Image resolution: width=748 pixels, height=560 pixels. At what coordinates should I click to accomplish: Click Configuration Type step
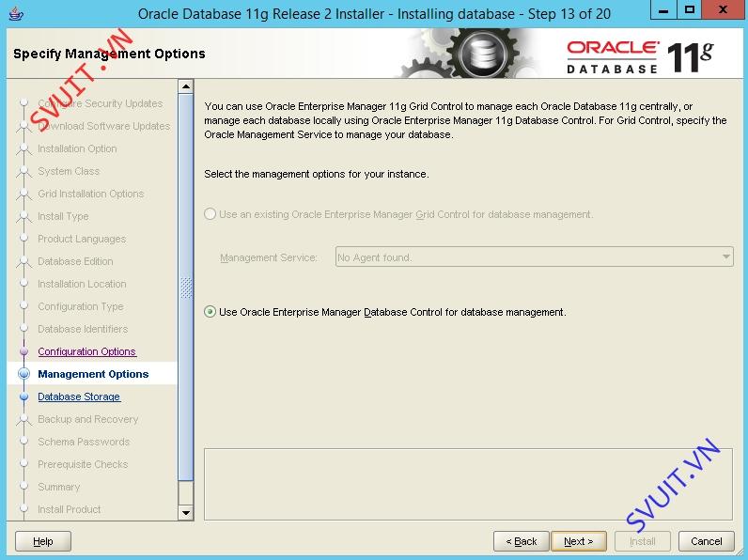click(81, 306)
